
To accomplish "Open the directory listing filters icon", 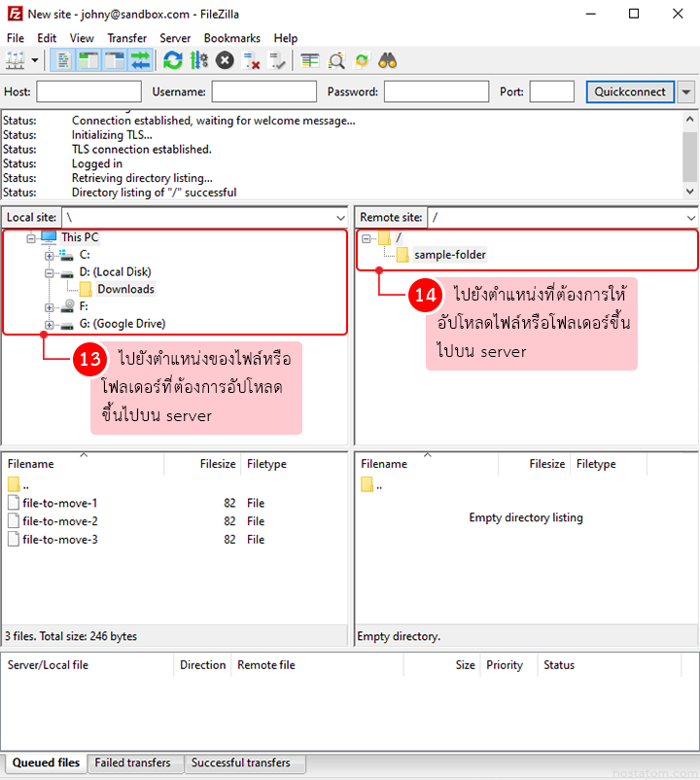I will pos(310,60).
